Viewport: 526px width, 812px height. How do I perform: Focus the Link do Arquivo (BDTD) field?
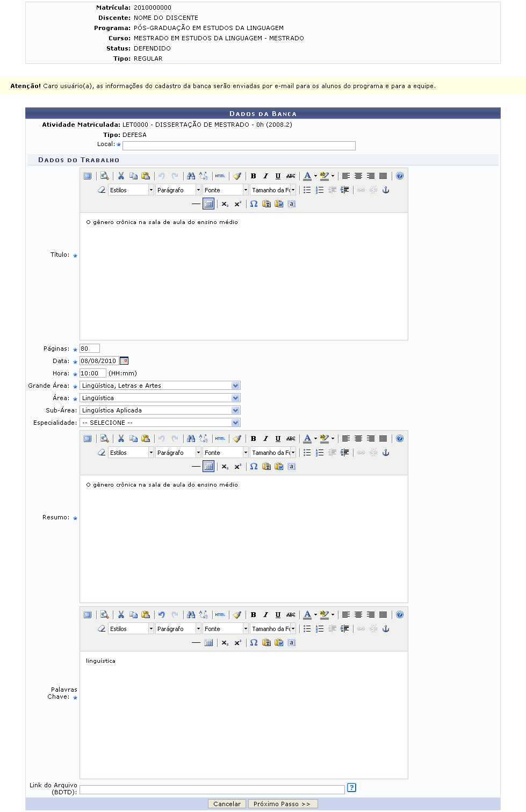tap(212, 789)
